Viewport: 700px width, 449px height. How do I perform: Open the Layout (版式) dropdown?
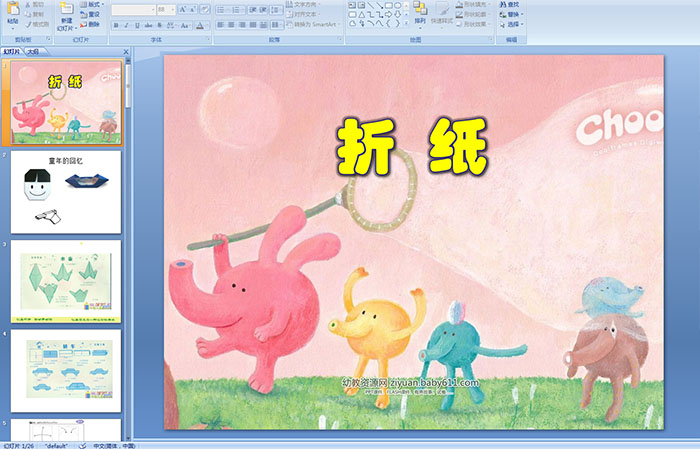click(92, 4)
